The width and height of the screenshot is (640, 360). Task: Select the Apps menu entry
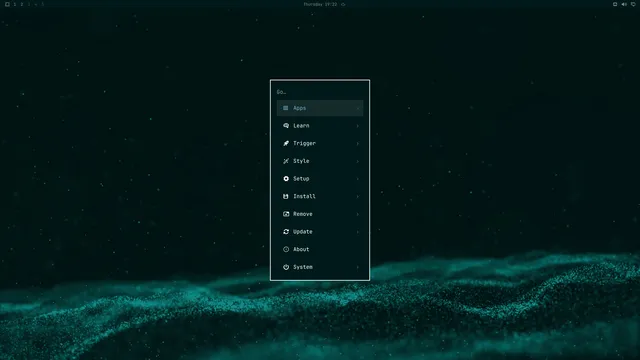[320, 108]
